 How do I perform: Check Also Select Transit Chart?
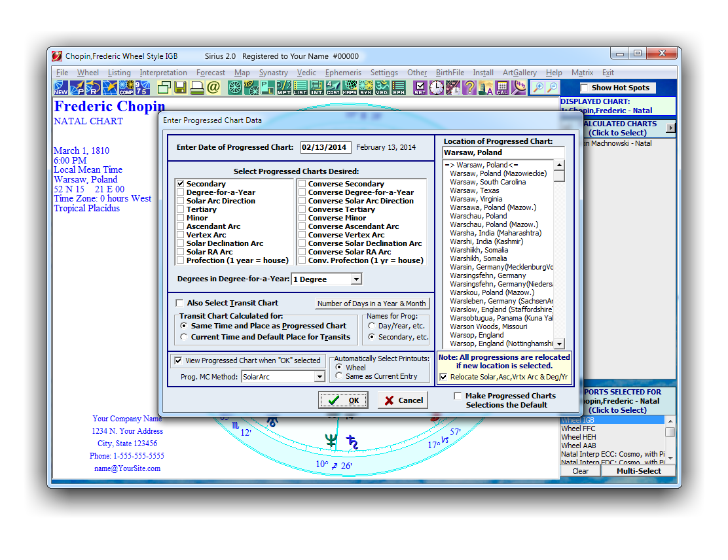179,303
